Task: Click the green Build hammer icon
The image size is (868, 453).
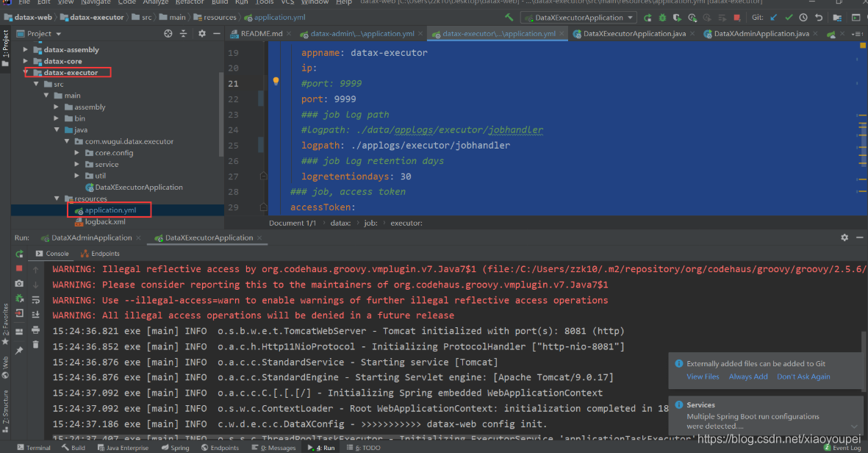Action: pyautogui.click(x=509, y=17)
